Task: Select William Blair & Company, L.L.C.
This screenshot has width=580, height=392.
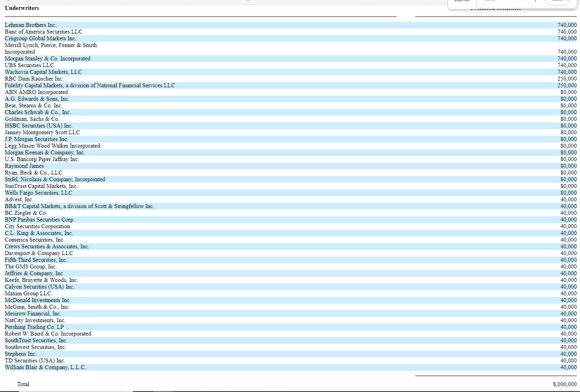Action: coord(45,367)
